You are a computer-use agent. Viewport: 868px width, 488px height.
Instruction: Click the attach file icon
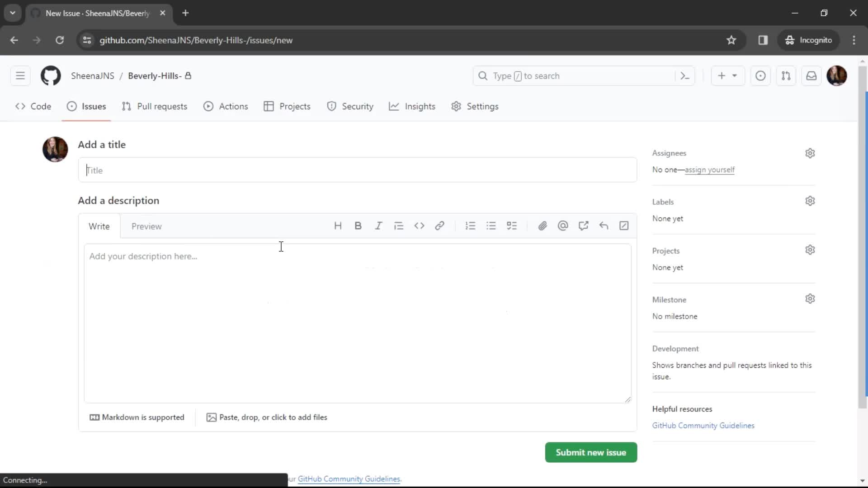tap(542, 226)
